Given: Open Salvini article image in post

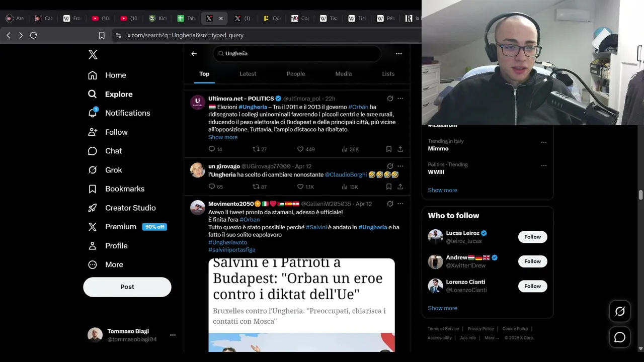Looking at the screenshot, I should (301, 305).
